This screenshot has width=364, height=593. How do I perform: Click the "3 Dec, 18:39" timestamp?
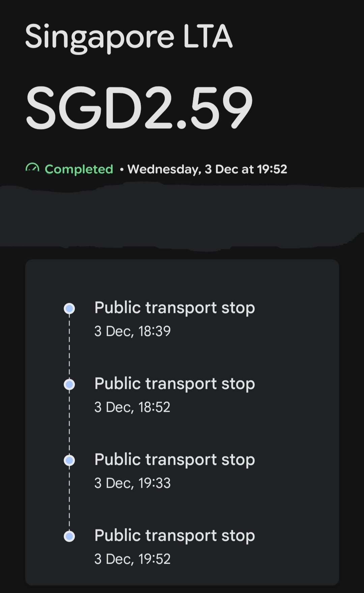[132, 331]
